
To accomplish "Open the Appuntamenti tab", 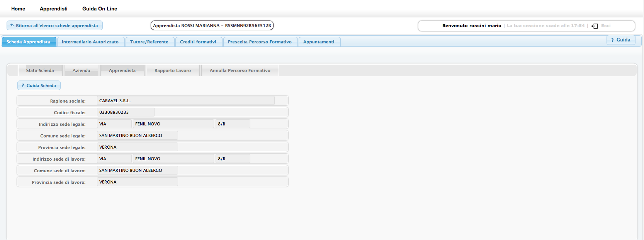I will (x=318, y=42).
